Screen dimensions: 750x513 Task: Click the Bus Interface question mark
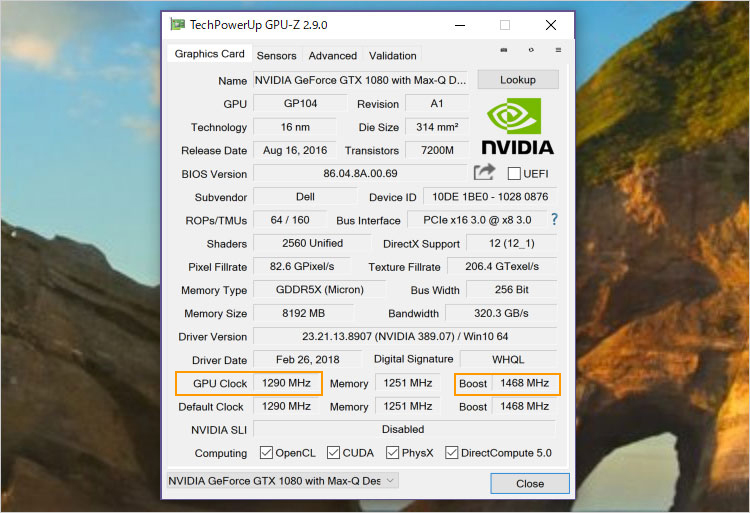pos(554,219)
